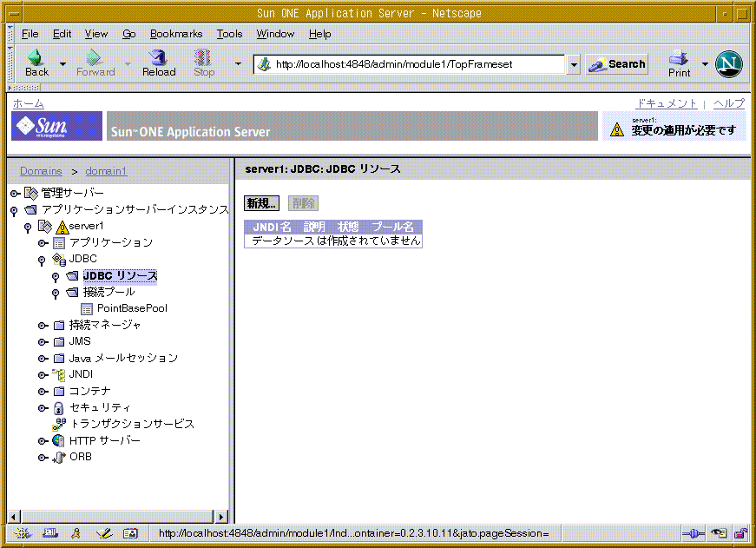
Task: Open the Help menu
Action: (319, 34)
